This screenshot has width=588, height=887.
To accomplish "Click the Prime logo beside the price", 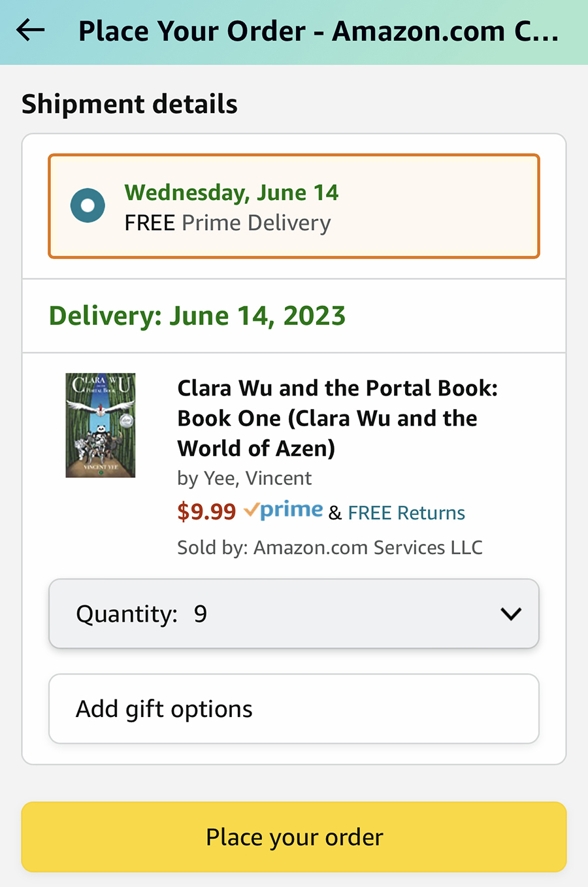I will tap(291, 510).
